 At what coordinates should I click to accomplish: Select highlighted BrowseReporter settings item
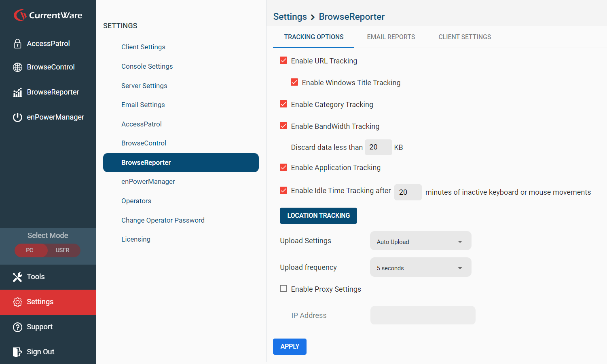181,162
